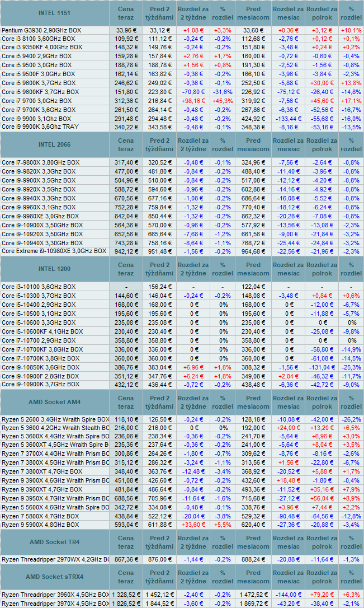The height and width of the screenshot is (608, 364).
Task: Click Core i9-10900K 3,7GHz BOX
Action: 41,384
